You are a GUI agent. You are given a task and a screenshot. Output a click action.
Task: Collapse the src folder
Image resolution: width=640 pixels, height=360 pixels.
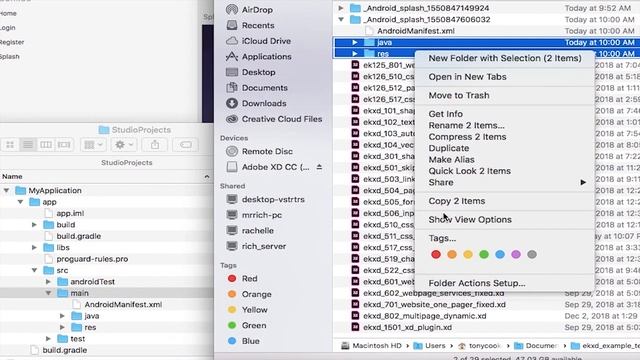pos(34,270)
